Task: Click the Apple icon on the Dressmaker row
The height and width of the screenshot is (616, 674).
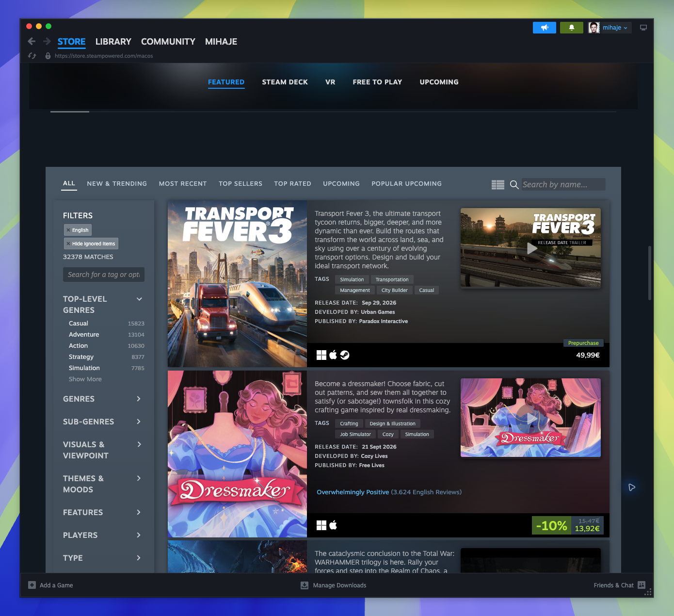Action: pos(333,525)
